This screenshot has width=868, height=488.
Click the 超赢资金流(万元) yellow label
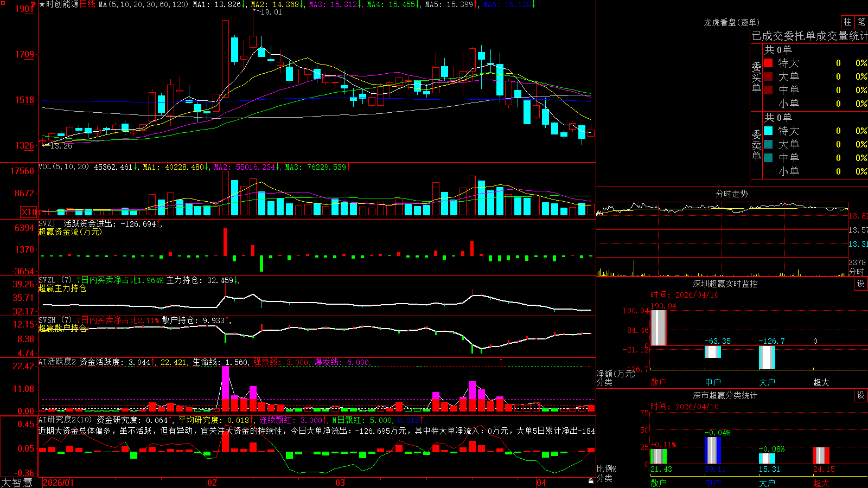[x=70, y=232]
